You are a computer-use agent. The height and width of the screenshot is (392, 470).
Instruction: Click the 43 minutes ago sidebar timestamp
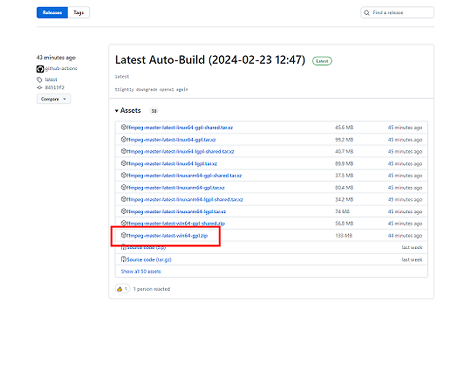(x=56, y=58)
